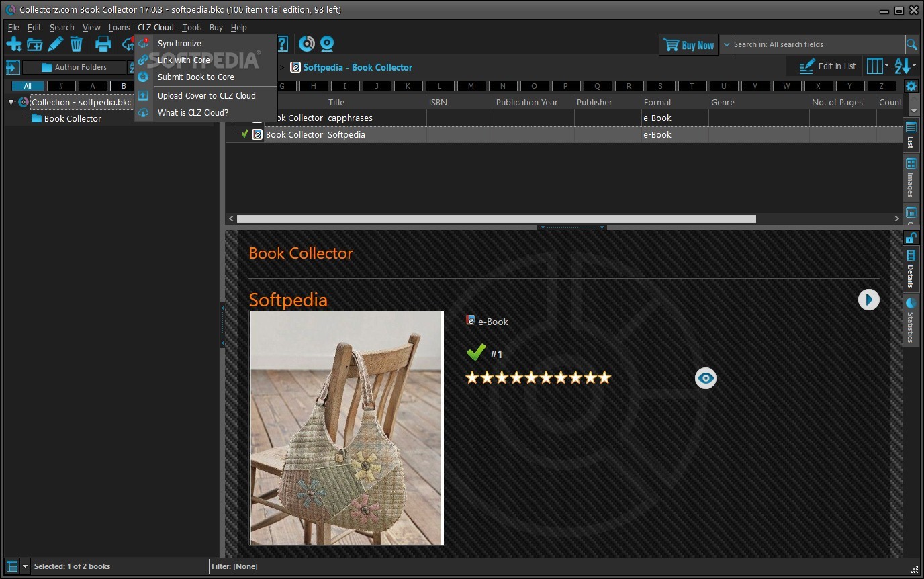
Task: Open the layout dropdown arrow in status bar
Action: point(25,566)
